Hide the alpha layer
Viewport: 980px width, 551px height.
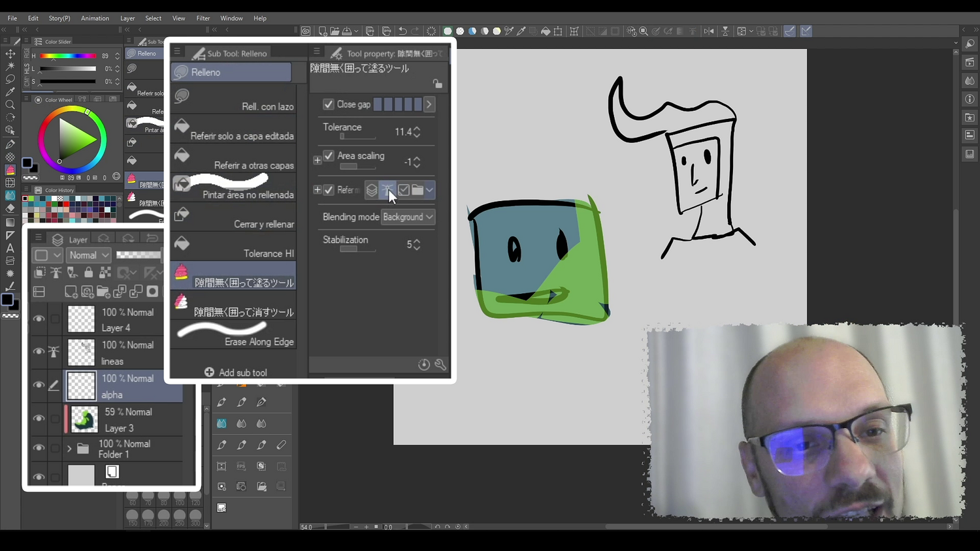tap(39, 385)
